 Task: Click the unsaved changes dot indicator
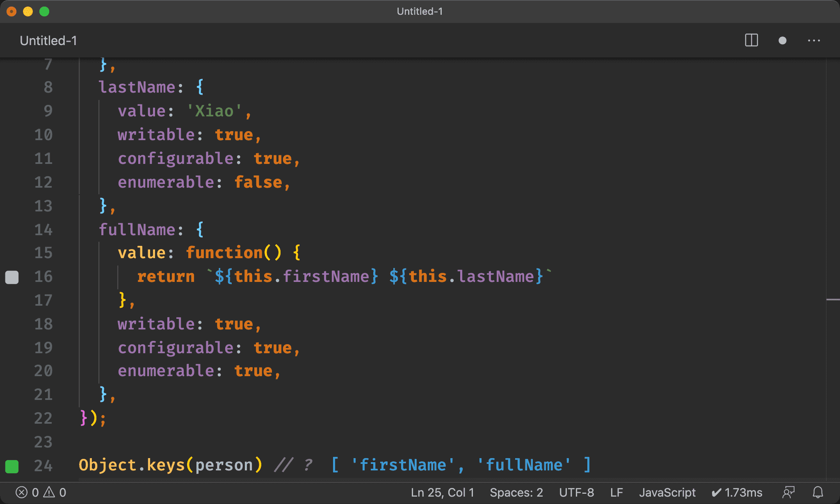click(x=782, y=41)
